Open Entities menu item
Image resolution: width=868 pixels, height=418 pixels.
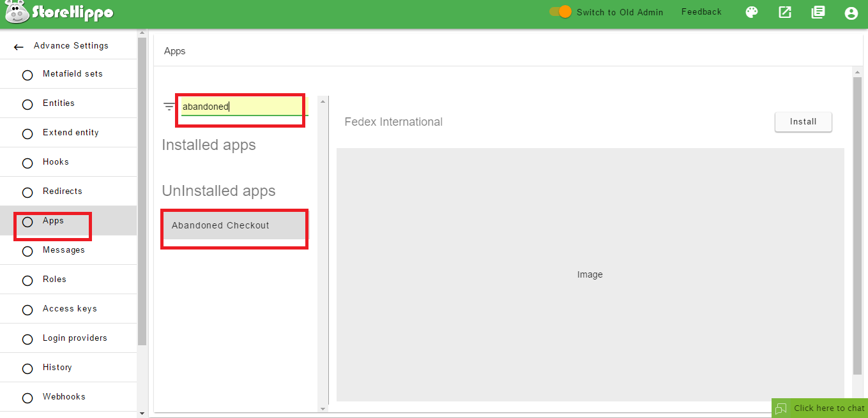(x=68, y=103)
